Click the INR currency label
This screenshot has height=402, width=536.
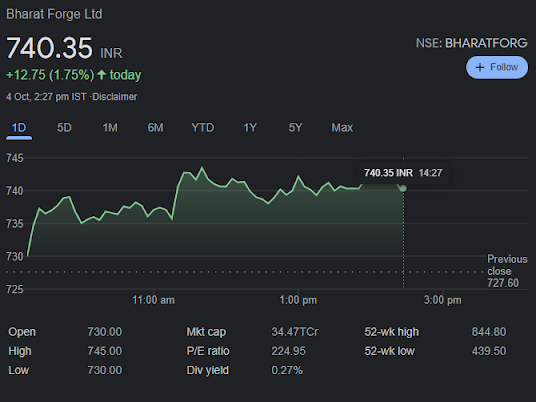coord(111,53)
